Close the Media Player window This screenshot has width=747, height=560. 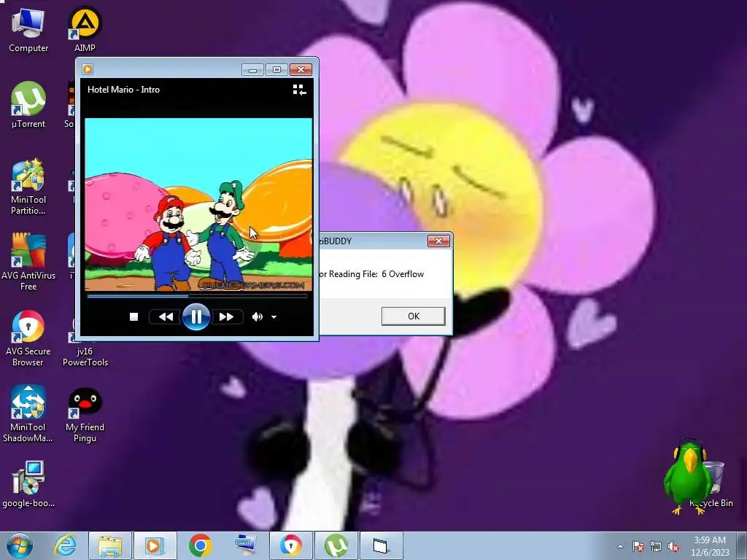[x=301, y=70]
